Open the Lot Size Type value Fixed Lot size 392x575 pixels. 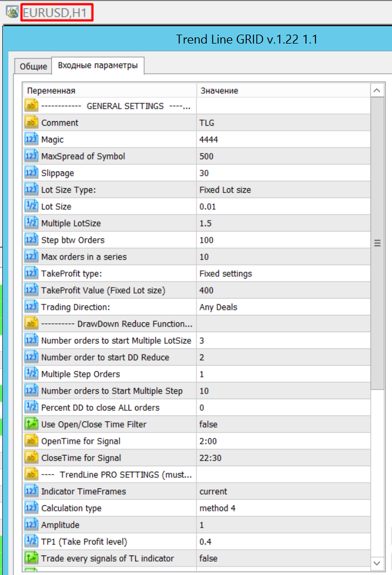[x=284, y=190]
